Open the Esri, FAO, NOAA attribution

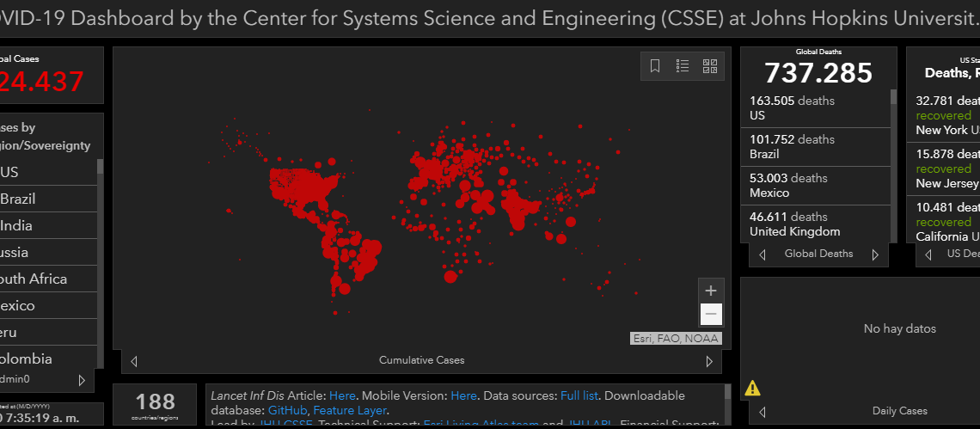[676, 339]
